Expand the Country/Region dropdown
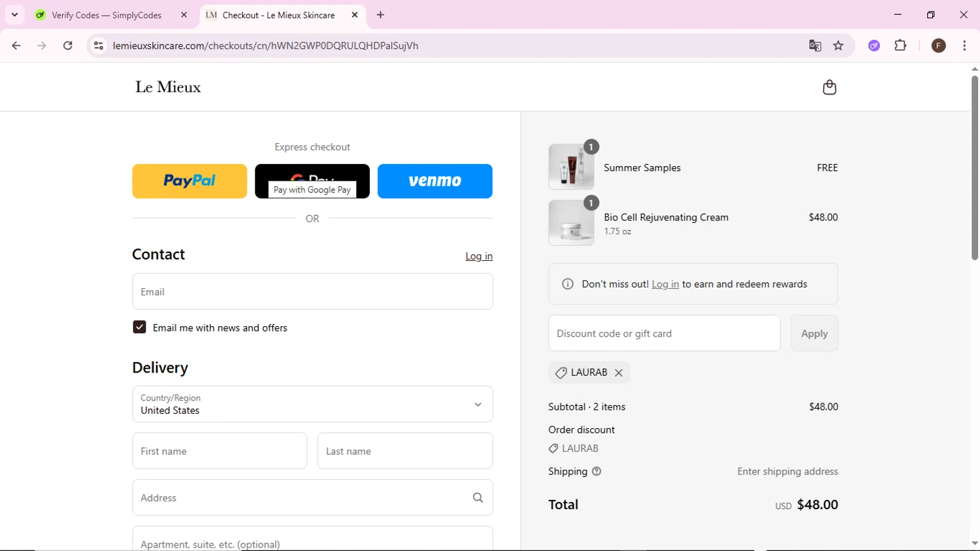This screenshot has height=551, width=980. pos(312,404)
